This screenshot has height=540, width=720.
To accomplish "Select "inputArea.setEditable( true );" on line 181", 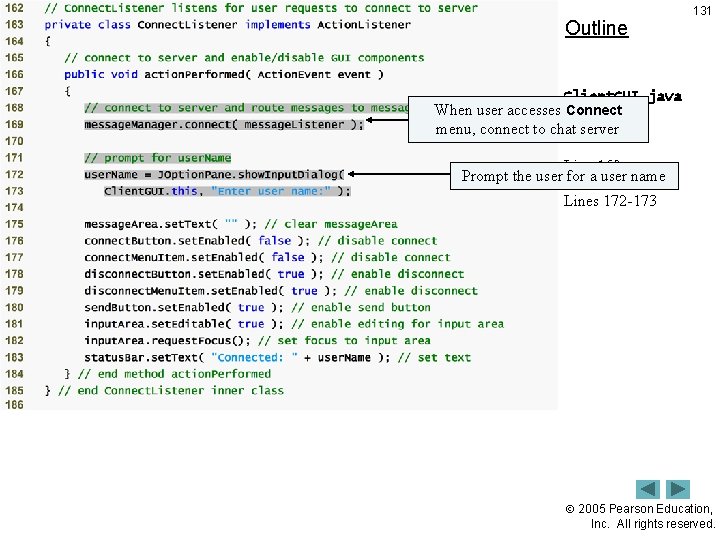I will 184,324.
